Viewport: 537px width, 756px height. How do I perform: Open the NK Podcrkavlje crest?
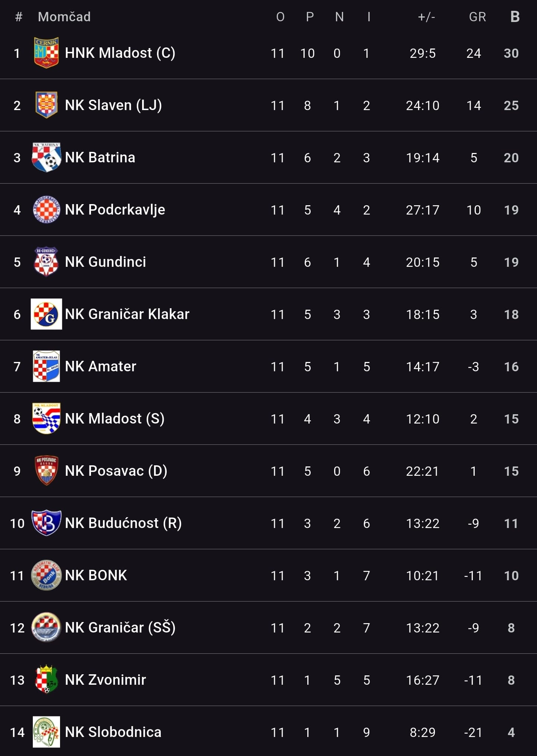[x=46, y=209]
